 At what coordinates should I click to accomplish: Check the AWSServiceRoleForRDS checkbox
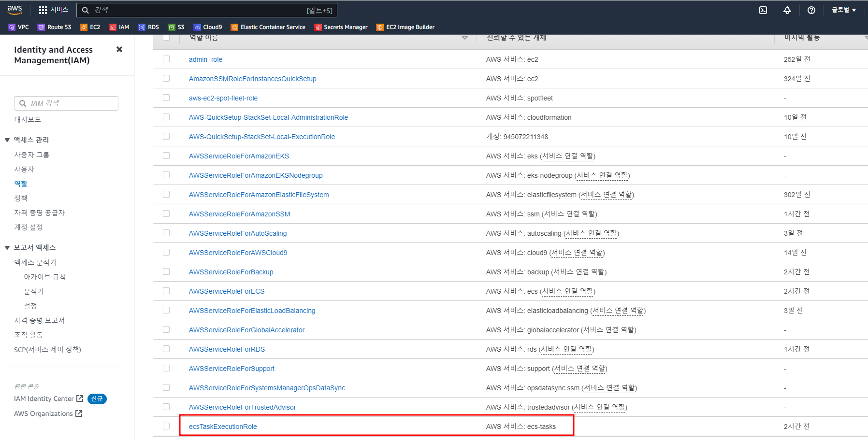(166, 349)
